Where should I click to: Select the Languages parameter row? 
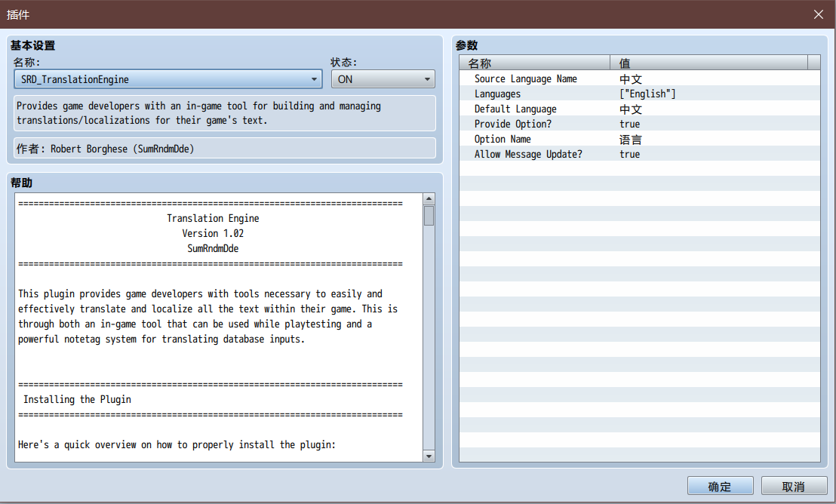(639, 94)
